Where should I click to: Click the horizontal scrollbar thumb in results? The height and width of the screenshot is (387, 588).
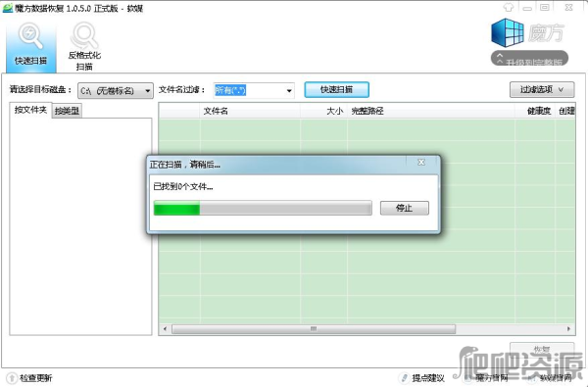[314, 329]
